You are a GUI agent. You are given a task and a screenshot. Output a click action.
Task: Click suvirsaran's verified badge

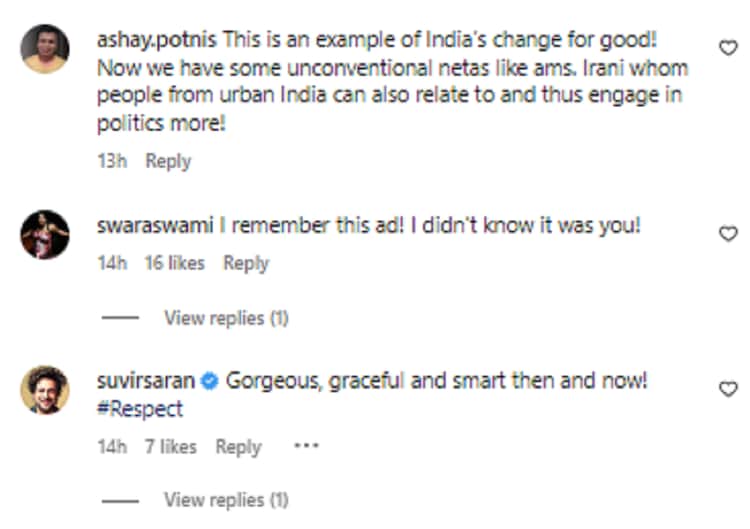click(209, 381)
